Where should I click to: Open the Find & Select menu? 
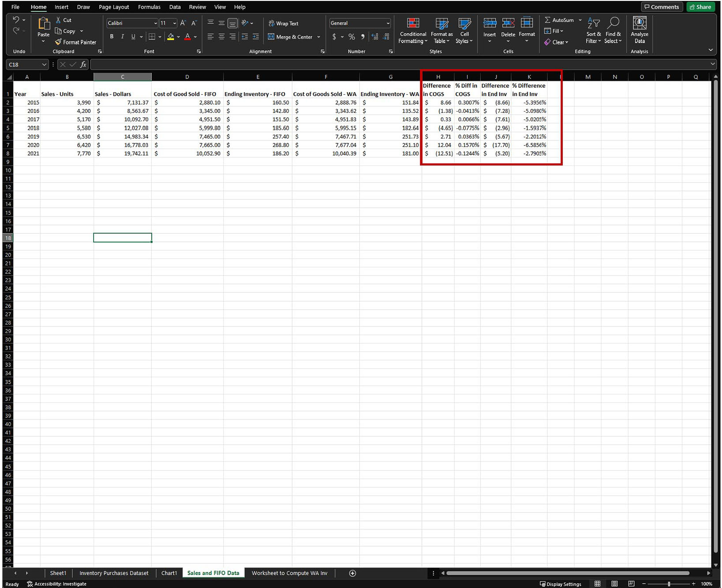(x=613, y=30)
